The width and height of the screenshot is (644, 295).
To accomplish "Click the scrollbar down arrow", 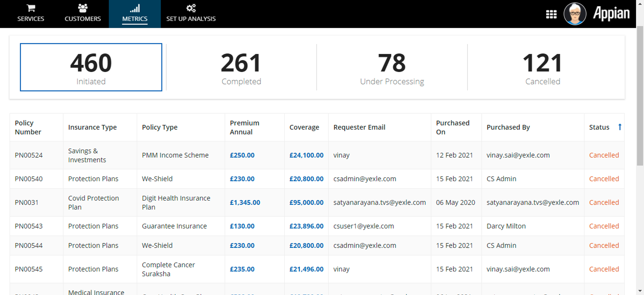I will [x=640, y=291].
